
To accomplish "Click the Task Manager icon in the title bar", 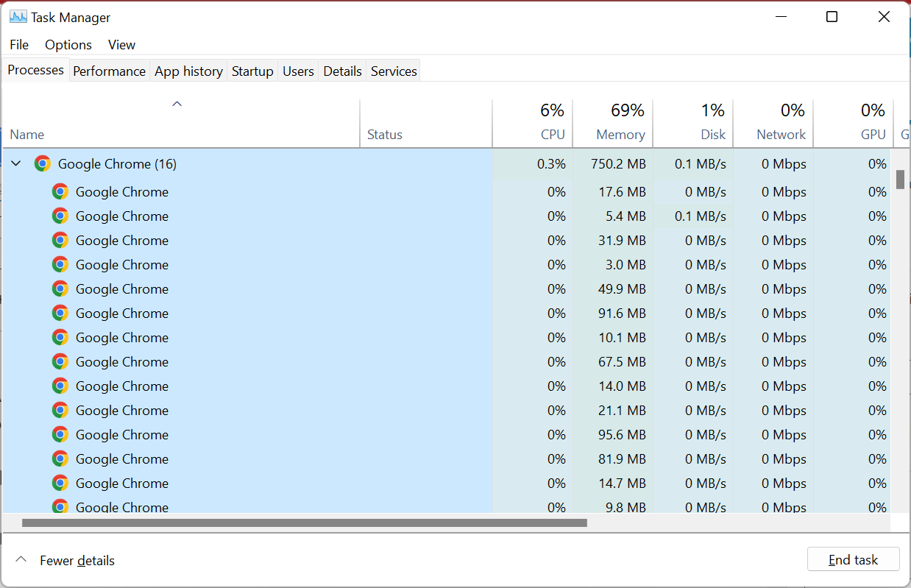I will tap(18, 17).
